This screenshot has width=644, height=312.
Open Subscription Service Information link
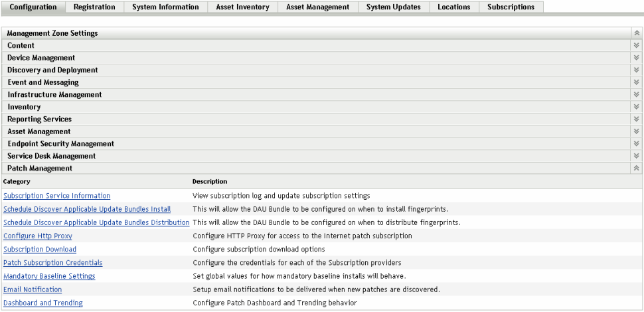[x=57, y=196]
